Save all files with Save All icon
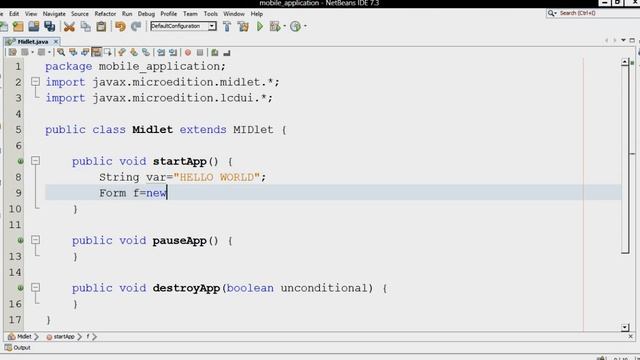Screen dimensions: 640x360 tap(50, 27)
